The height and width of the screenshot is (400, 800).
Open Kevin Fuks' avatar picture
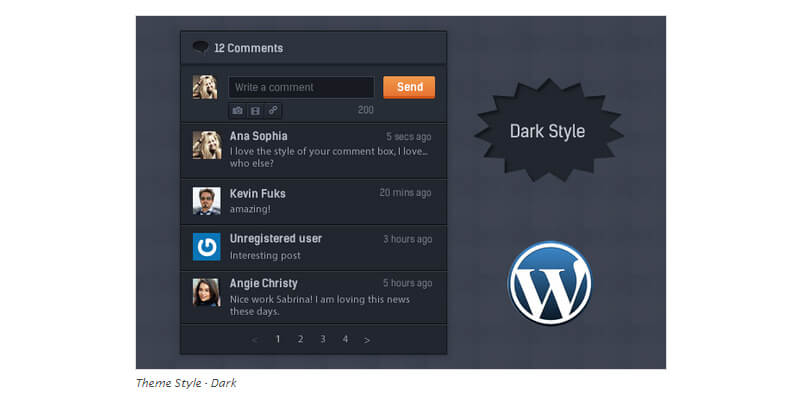pyautogui.click(x=207, y=201)
